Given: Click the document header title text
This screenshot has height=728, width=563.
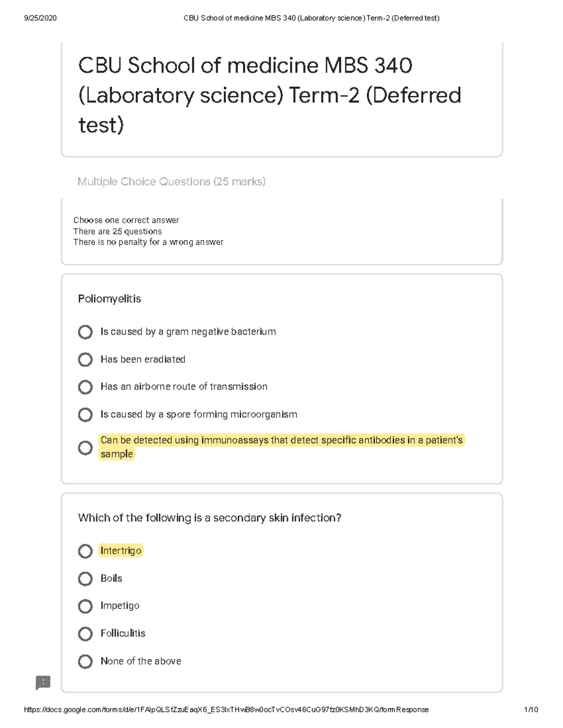Looking at the screenshot, I should (310, 17).
